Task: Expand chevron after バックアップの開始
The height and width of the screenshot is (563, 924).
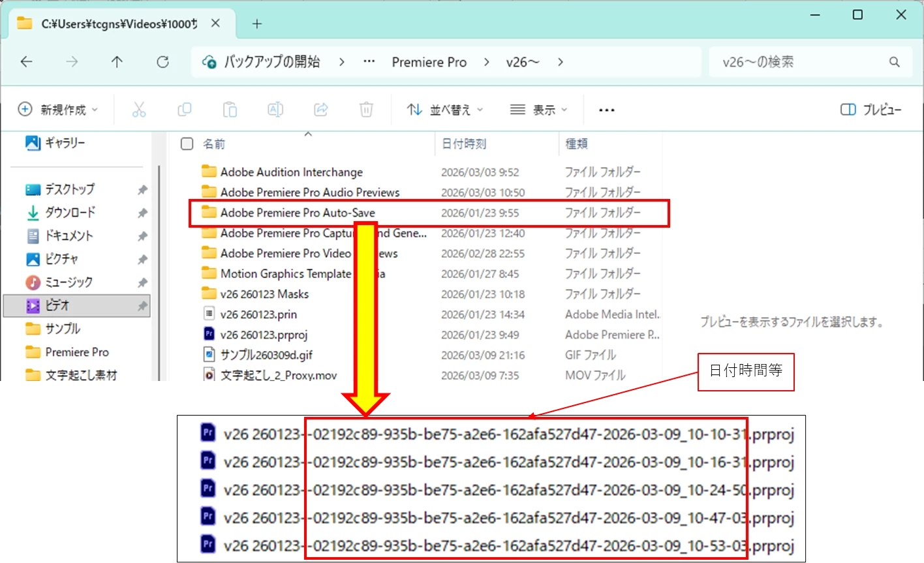Action: pos(341,62)
